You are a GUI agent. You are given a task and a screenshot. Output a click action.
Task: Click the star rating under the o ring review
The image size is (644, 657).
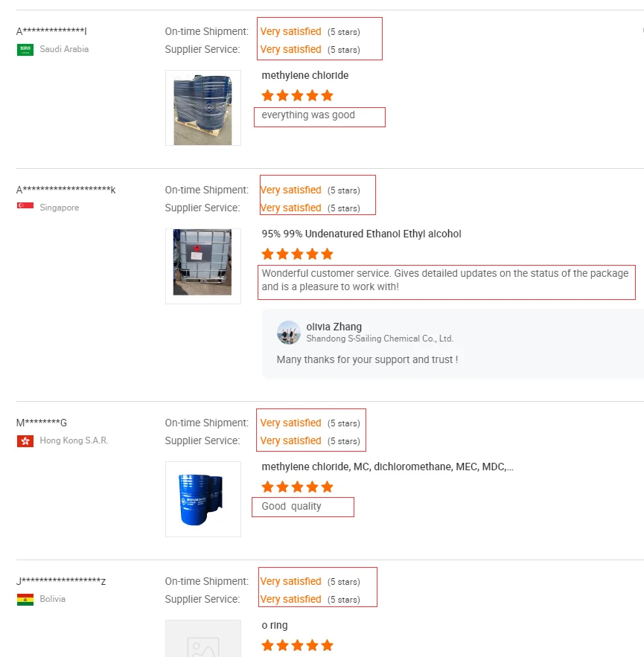[x=297, y=646]
